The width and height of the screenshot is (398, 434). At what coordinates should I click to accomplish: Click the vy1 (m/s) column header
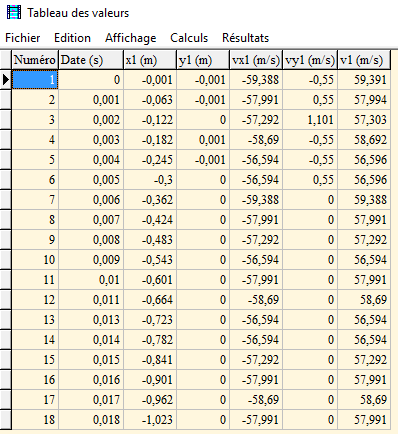pyautogui.click(x=310, y=60)
